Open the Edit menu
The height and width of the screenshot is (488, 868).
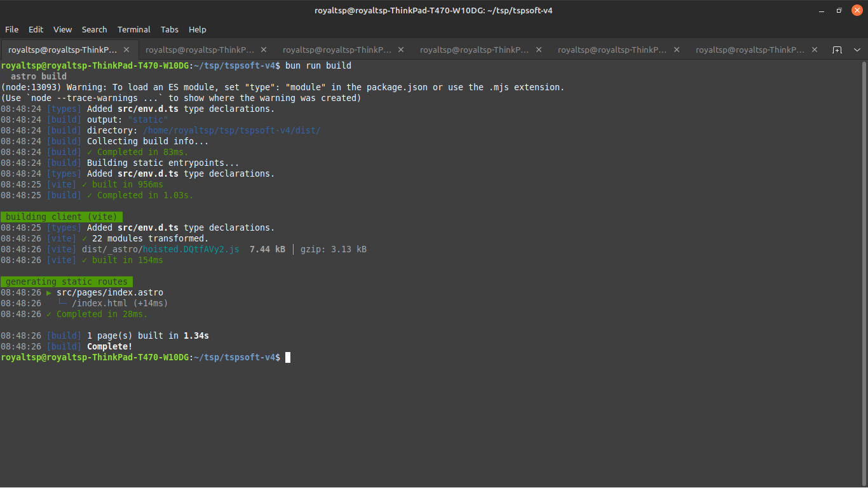tap(36, 29)
